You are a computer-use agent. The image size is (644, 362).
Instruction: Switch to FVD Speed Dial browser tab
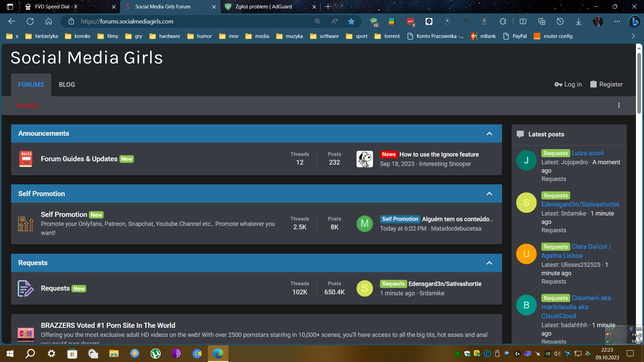(x=56, y=7)
